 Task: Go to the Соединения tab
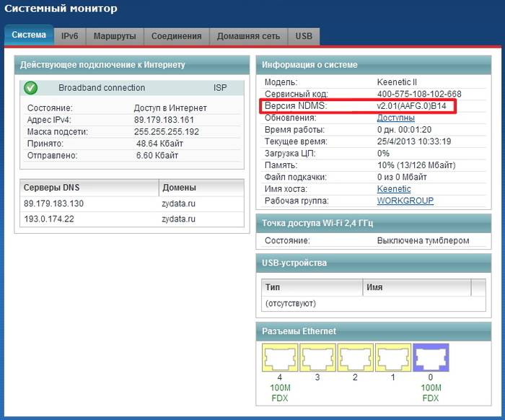(177, 36)
